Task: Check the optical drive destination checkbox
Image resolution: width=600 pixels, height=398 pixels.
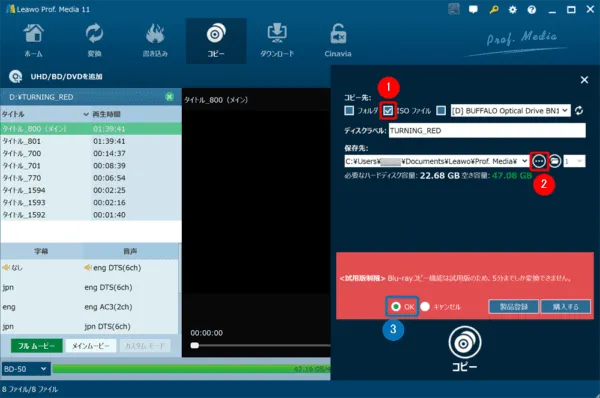Action: 441,111
